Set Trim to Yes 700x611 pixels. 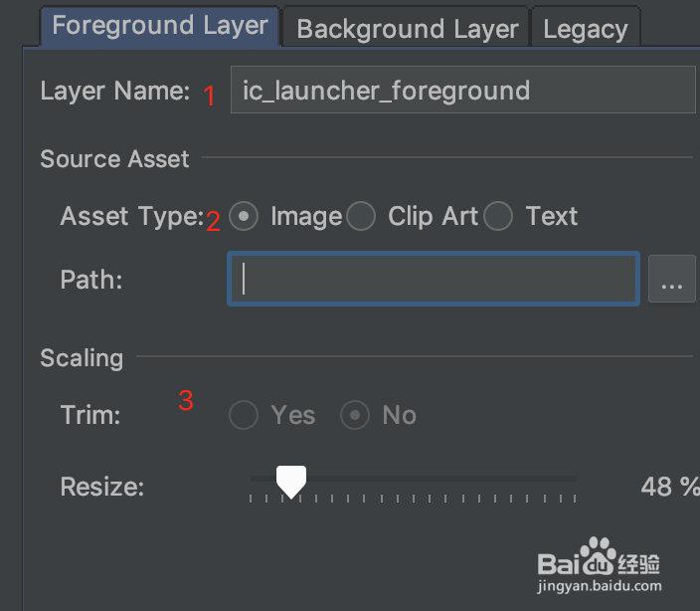[244, 415]
